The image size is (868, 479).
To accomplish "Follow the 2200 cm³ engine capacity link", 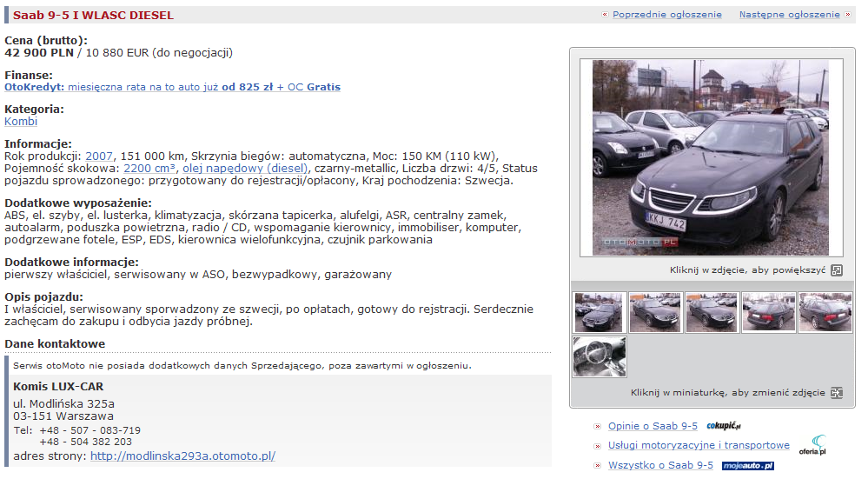I will pyautogui.click(x=149, y=169).
